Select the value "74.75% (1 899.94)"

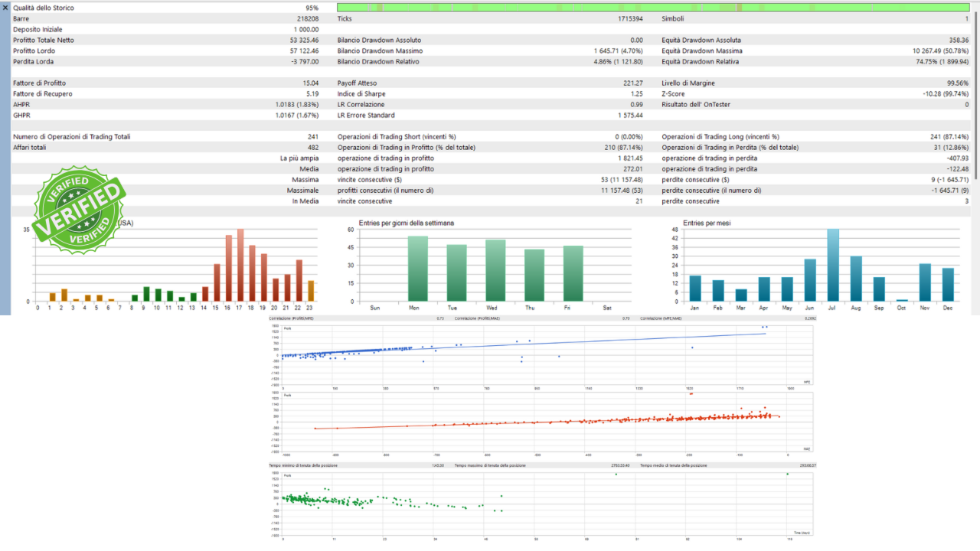coord(942,61)
